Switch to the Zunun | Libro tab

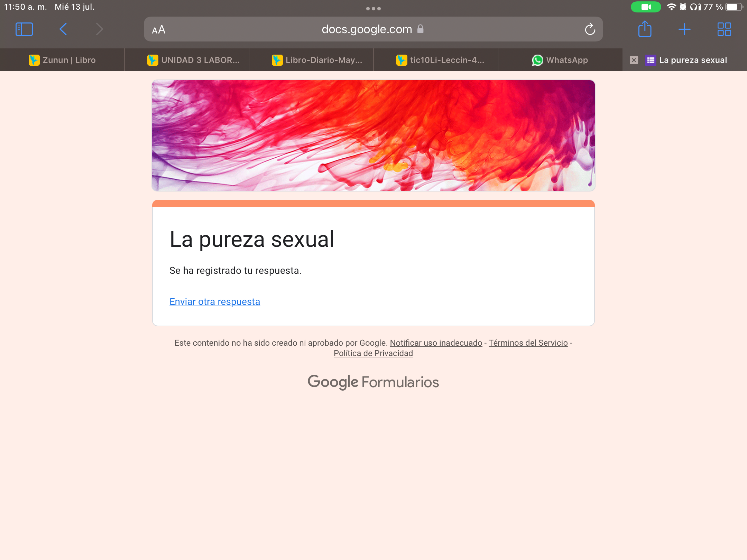tap(62, 60)
